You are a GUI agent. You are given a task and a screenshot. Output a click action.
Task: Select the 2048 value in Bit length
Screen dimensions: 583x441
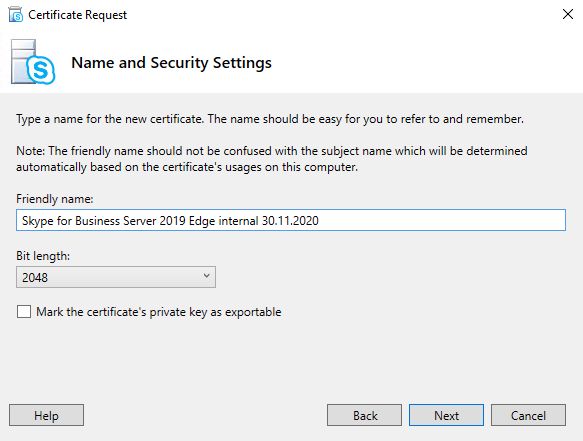[35, 277]
